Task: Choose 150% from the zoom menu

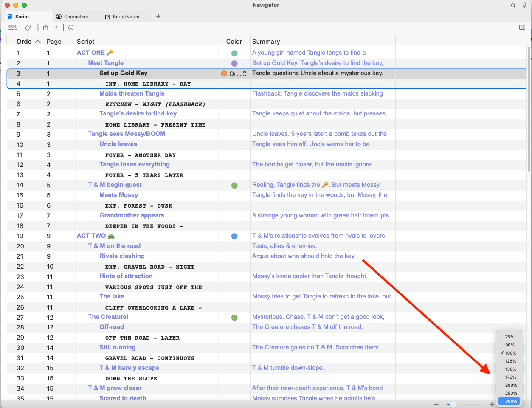Action: click(x=509, y=369)
